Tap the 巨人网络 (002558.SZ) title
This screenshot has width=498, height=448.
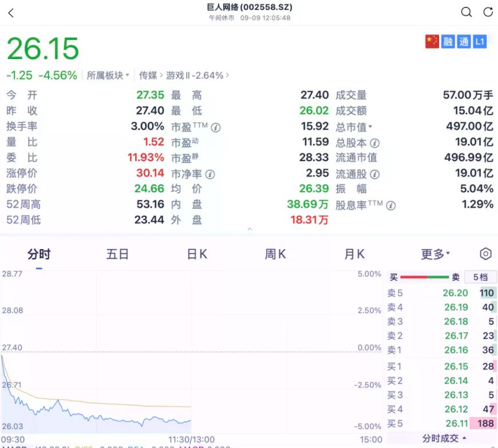click(250, 7)
